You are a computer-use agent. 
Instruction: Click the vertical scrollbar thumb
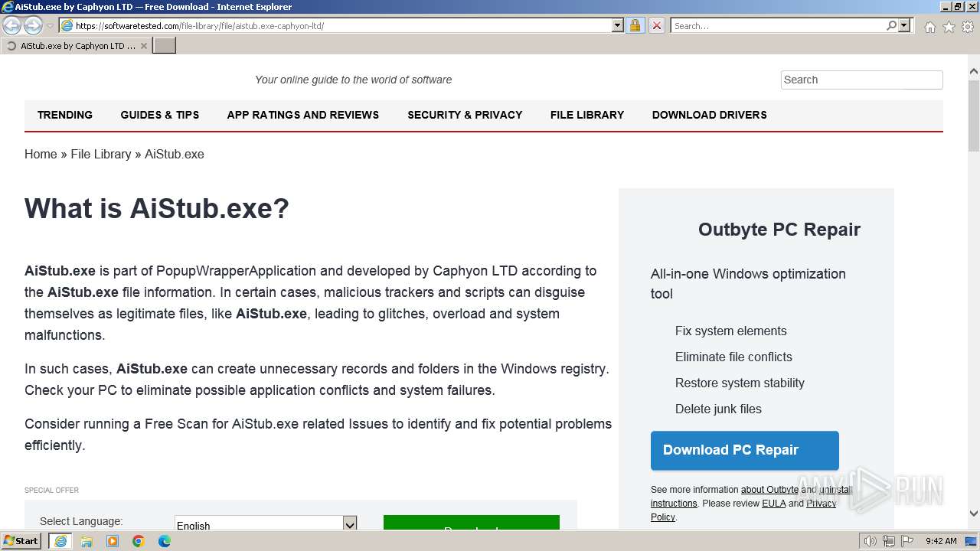point(974,115)
